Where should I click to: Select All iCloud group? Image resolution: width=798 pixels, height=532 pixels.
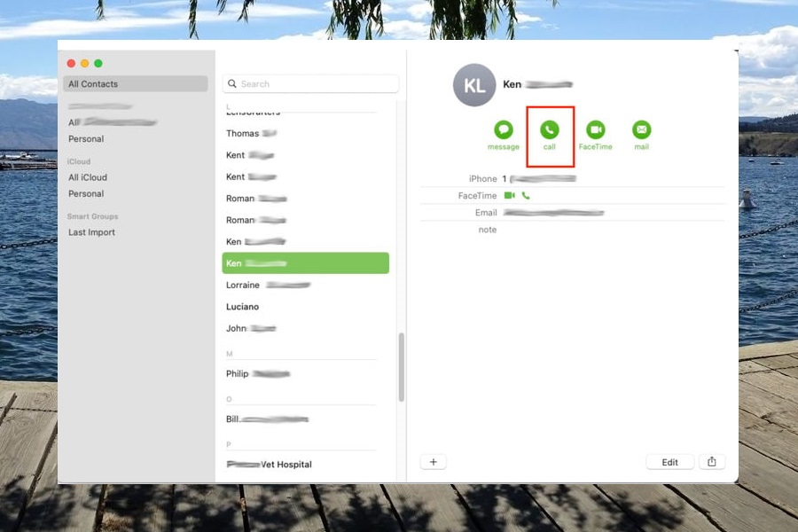(x=88, y=177)
